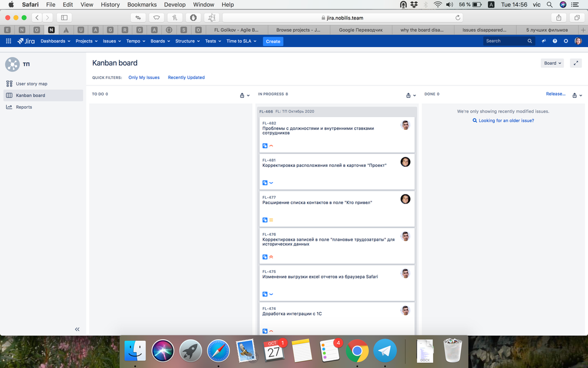Click the Safari address bar jira.nobilis.team
Screen dimensions: 588x368
pos(342,18)
